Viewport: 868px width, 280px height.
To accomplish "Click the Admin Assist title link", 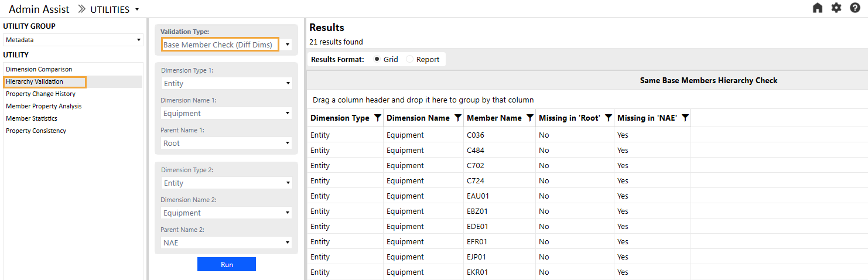I will tap(39, 9).
